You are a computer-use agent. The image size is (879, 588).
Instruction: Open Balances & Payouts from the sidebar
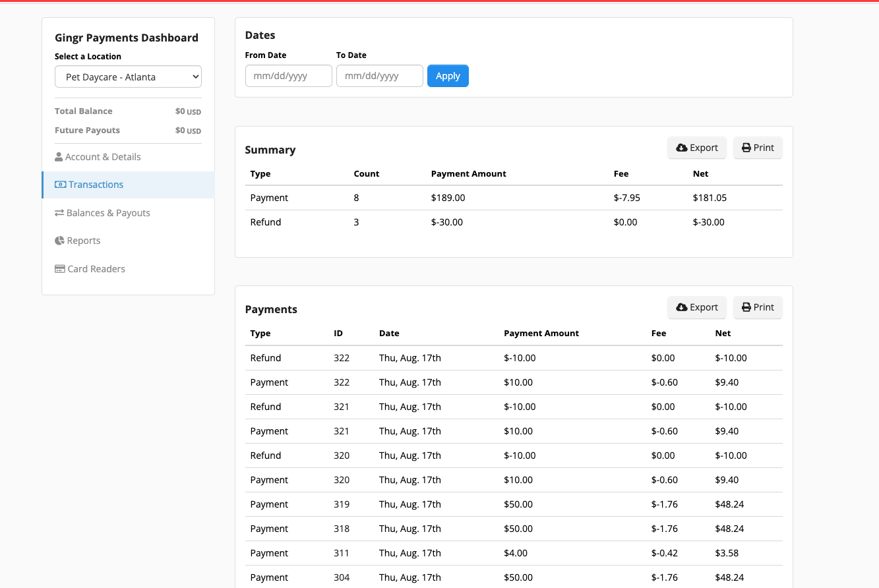coord(108,212)
